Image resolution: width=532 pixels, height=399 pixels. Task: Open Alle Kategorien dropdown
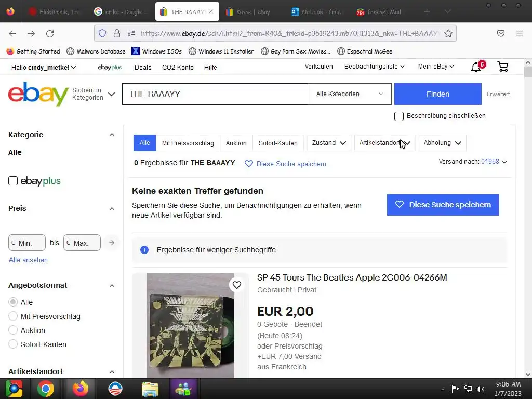[349, 94]
